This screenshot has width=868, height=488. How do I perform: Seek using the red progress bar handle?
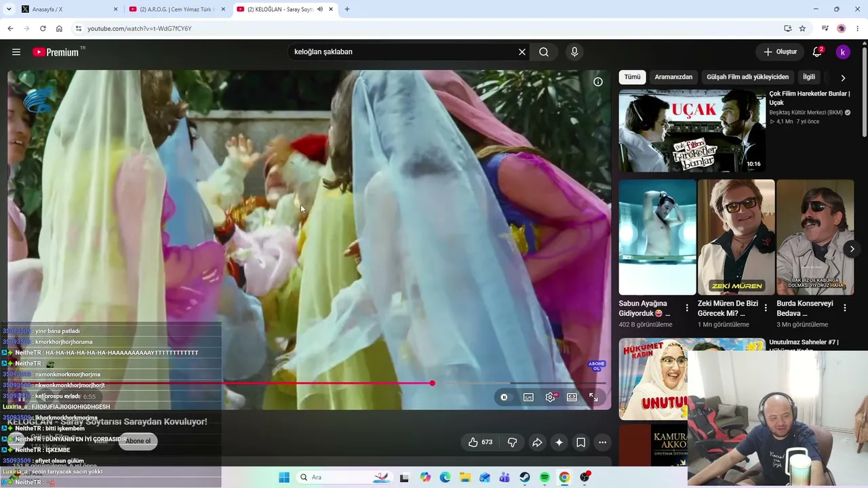[x=432, y=384]
